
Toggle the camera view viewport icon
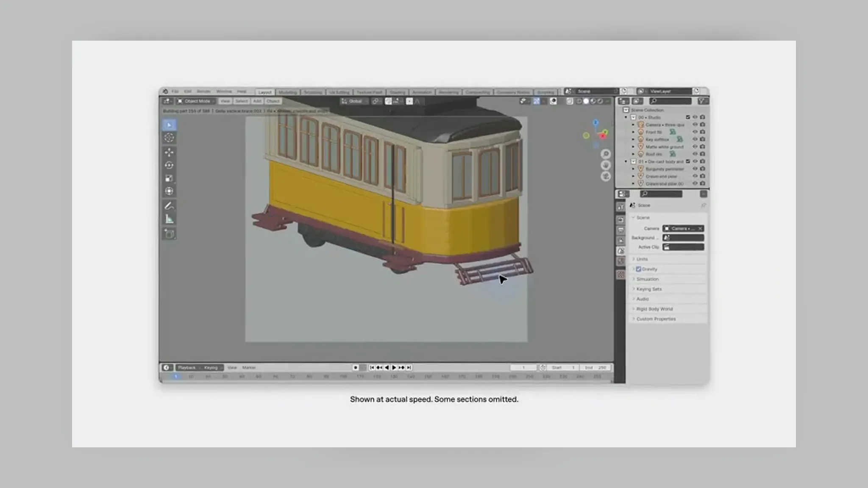[606, 176]
